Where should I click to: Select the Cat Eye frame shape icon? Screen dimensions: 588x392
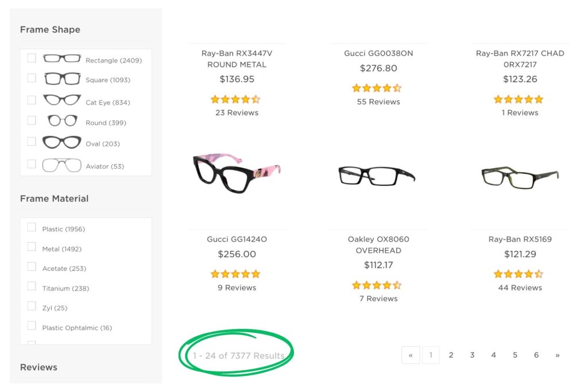(61, 99)
